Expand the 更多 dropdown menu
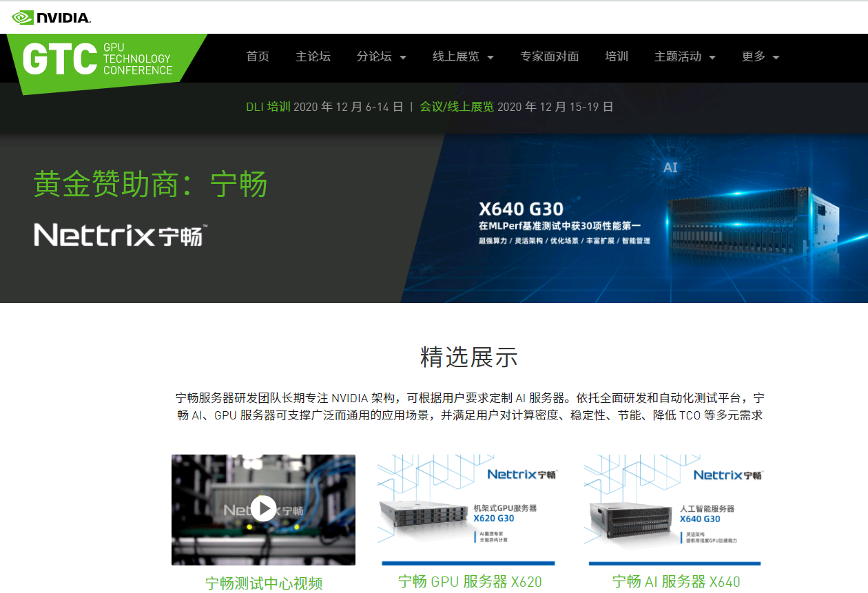The height and width of the screenshot is (593, 868). tap(761, 56)
